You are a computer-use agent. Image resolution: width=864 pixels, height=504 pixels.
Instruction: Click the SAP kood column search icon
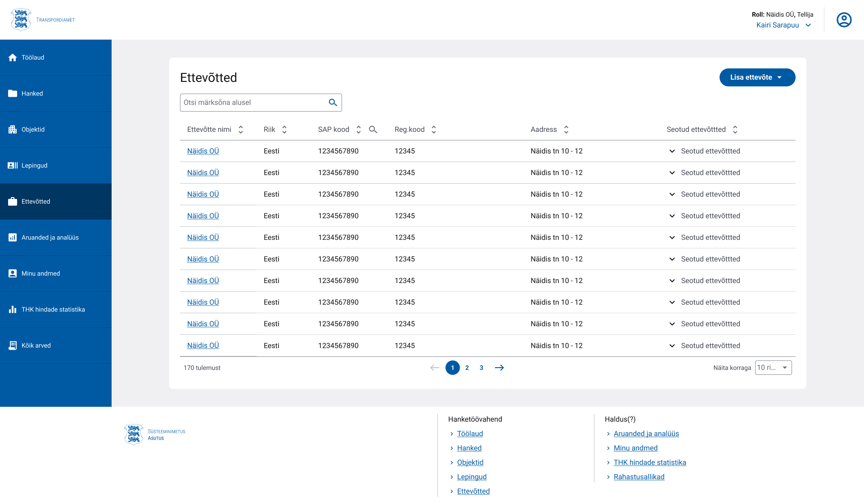point(373,130)
